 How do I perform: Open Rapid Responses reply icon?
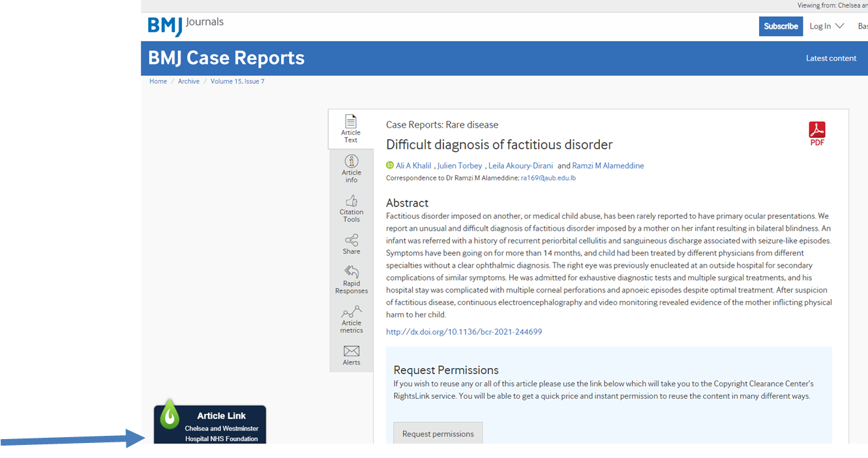coord(352,272)
